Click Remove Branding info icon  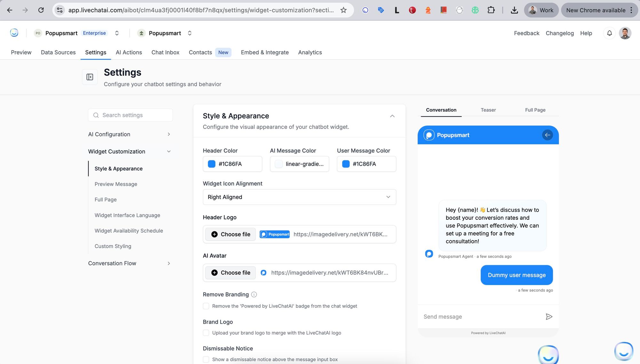[254, 294]
